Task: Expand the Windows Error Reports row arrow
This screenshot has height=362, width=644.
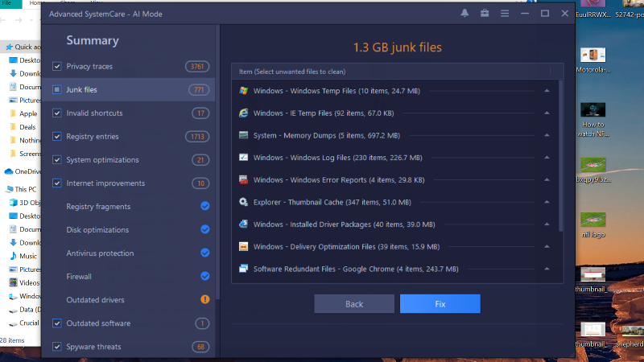Action: click(547, 179)
